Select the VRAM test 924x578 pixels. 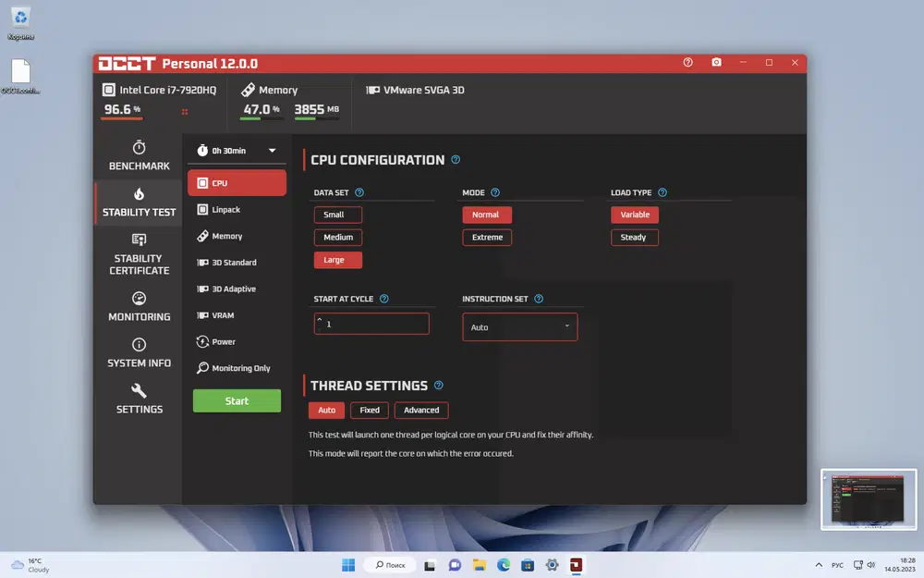pyautogui.click(x=237, y=315)
